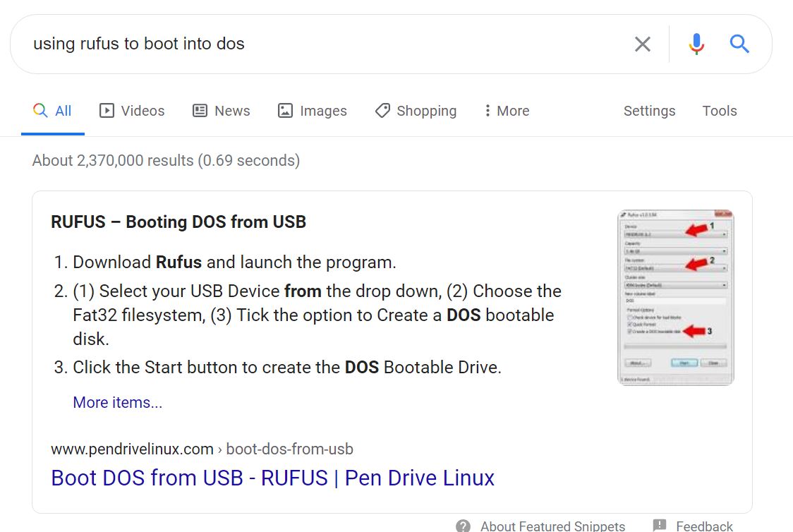Open search Settings
Screen dimensions: 793x532
tap(649, 111)
